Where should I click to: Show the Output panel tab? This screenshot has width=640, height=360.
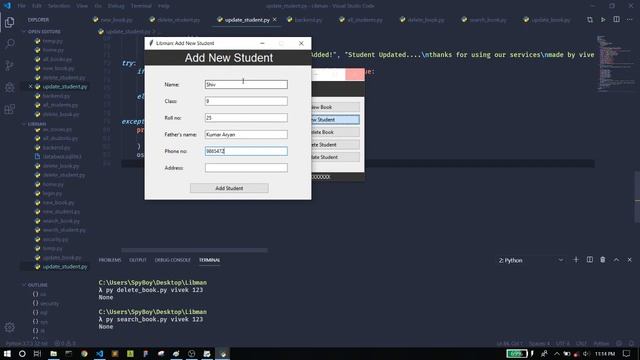pos(138,260)
